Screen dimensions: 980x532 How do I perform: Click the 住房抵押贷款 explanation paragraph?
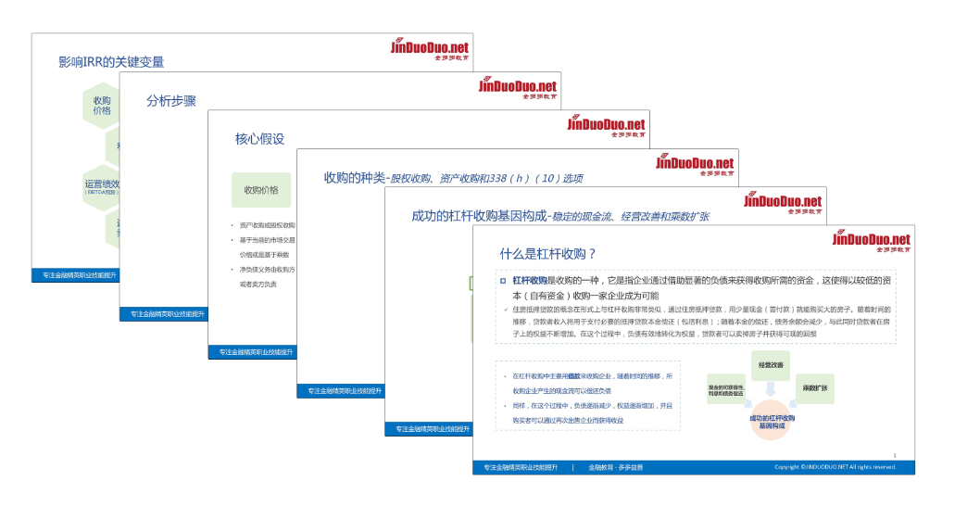tap(701, 322)
